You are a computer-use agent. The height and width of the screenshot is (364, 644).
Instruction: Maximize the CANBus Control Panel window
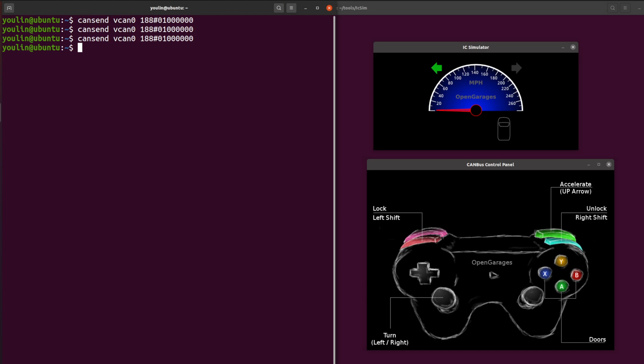tap(599, 164)
